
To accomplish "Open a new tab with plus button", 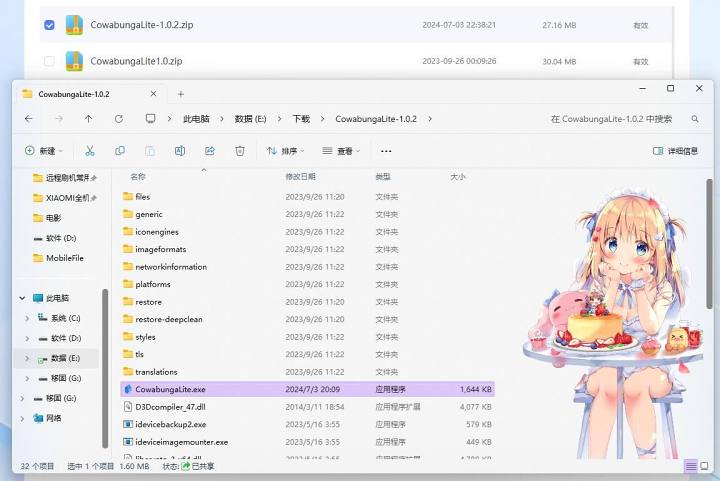I will pos(181,94).
